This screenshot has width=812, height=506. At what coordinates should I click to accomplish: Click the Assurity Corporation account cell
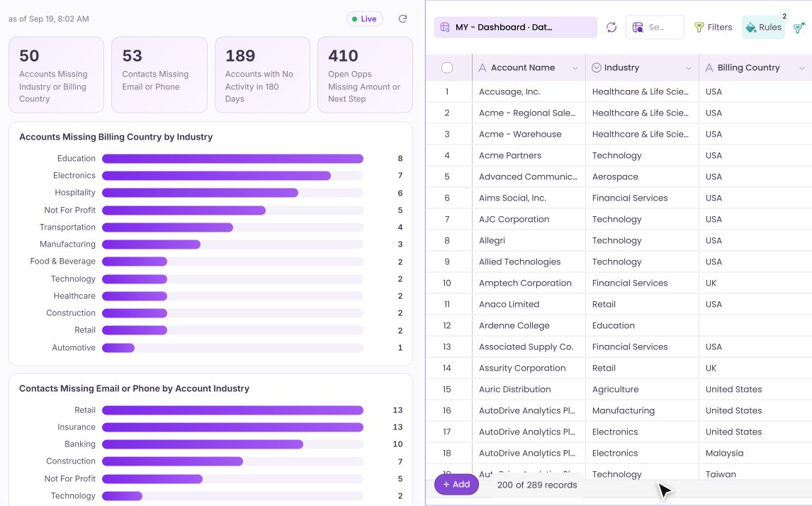pos(529,368)
